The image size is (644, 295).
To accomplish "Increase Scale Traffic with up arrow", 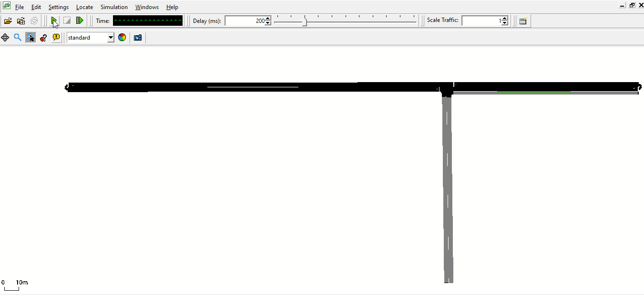I will click(505, 19).
